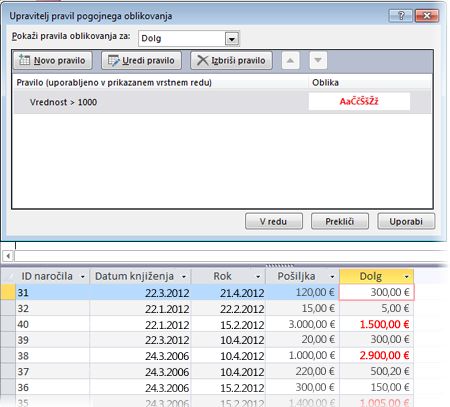This screenshot has width=450, height=407.
Task: Select the Pošiljka column header
Action: tap(302, 276)
